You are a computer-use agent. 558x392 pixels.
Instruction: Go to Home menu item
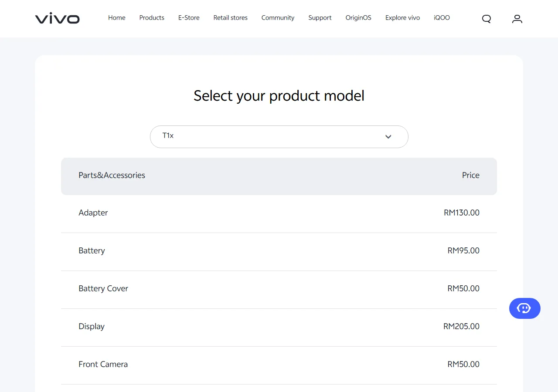117,18
